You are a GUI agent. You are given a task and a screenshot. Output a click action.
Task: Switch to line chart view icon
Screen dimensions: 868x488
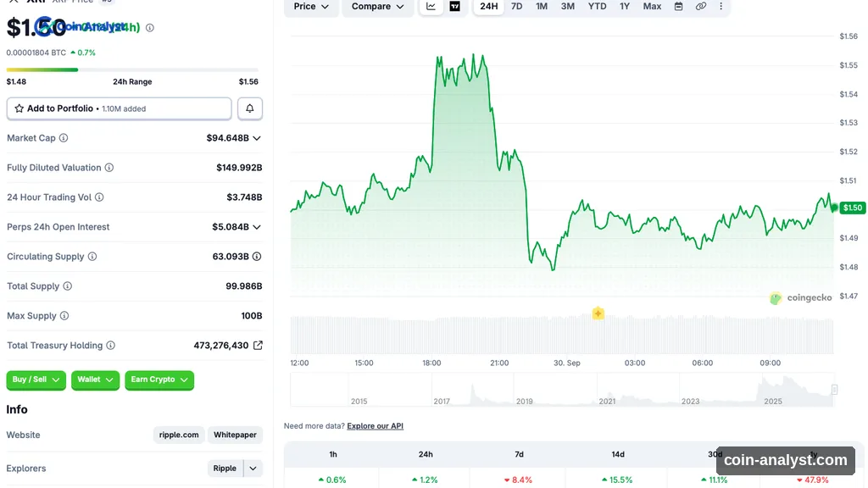click(x=431, y=6)
